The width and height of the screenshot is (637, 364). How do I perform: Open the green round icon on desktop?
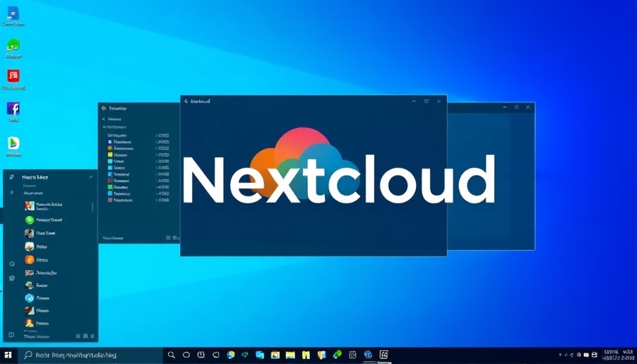click(14, 45)
